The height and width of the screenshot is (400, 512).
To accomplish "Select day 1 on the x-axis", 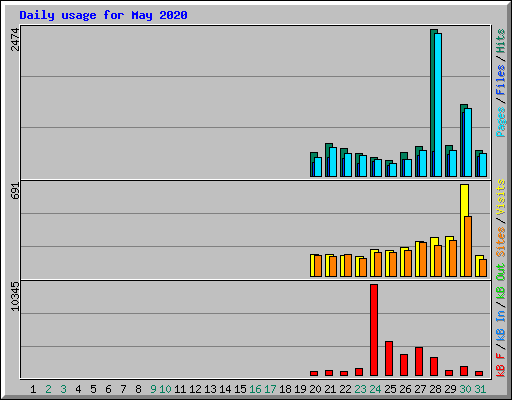I will coord(33,389).
